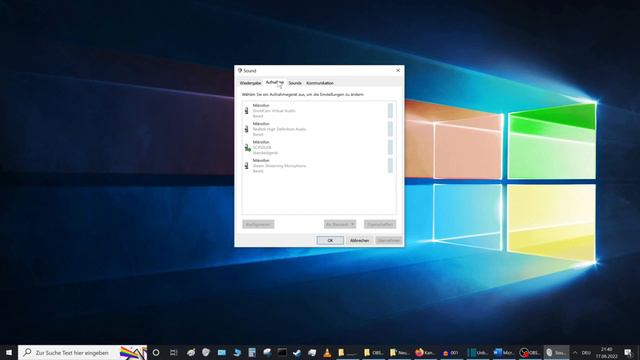This screenshot has width=640, height=360.
Task: Open the shield icon in taskbar
Action: 206,352
